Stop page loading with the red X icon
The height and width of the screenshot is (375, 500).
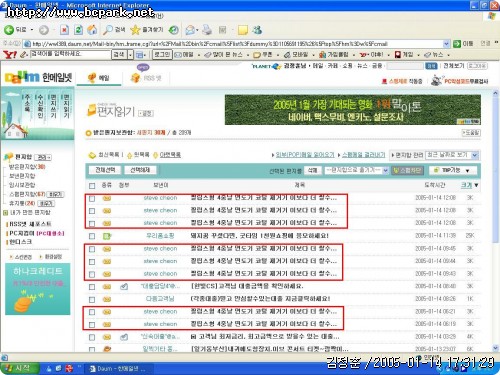click(x=64, y=30)
